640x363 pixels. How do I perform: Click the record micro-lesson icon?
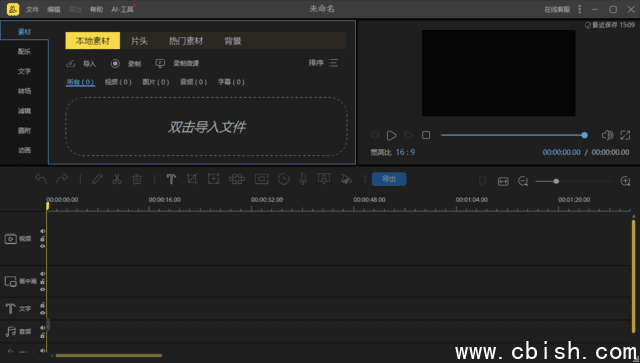click(160, 63)
